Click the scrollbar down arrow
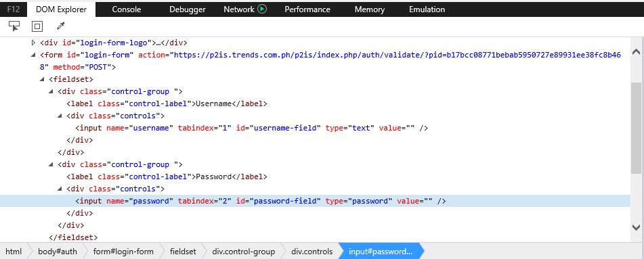This screenshot has height=259, width=644. 636,227
